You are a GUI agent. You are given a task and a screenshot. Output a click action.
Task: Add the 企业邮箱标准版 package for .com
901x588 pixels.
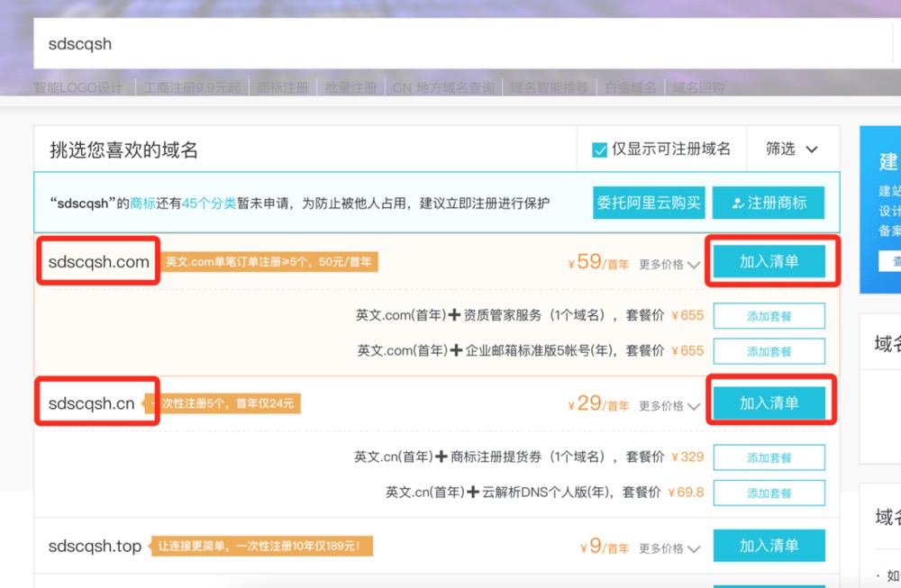[x=769, y=350]
